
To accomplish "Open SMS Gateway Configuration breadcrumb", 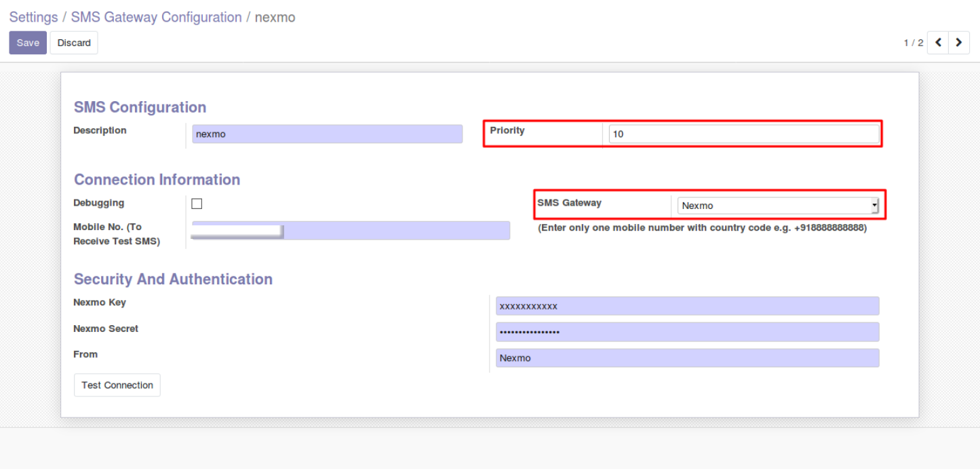I will [x=156, y=18].
